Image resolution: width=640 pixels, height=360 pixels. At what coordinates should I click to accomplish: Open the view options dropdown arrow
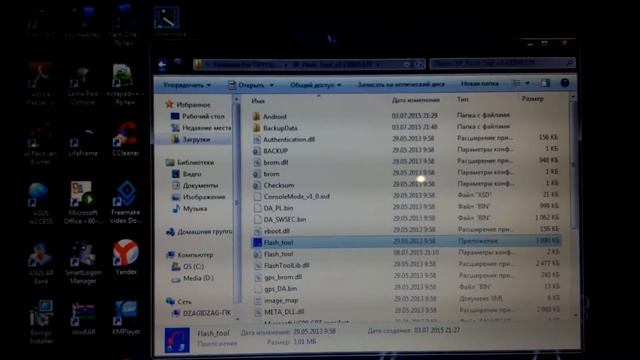tap(527, 83)
